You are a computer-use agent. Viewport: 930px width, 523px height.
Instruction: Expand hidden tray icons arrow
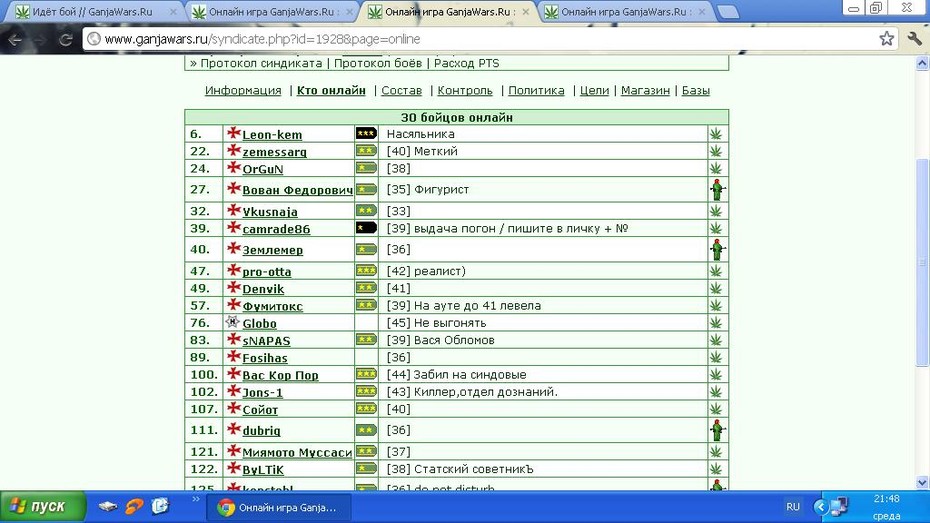[821, 507]
